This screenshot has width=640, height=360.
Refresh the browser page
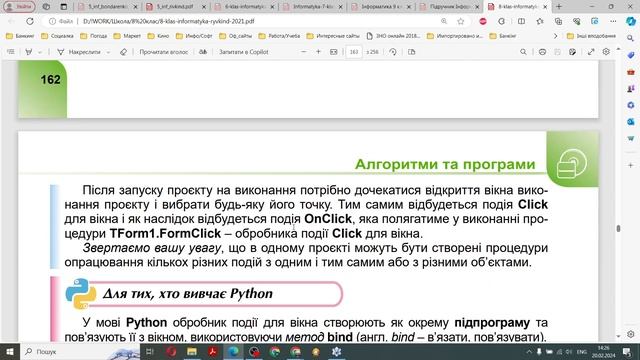(x=30, y=21)
